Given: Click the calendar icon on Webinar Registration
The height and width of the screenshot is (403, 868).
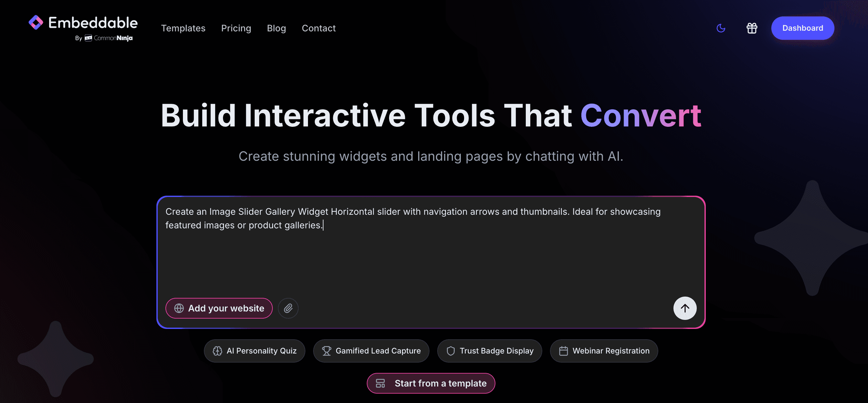Looking at the screenshot, I should (x=563, y=351).
